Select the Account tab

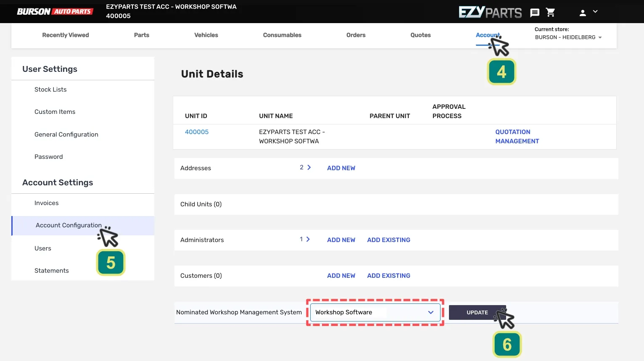click(x=488, y=35)
